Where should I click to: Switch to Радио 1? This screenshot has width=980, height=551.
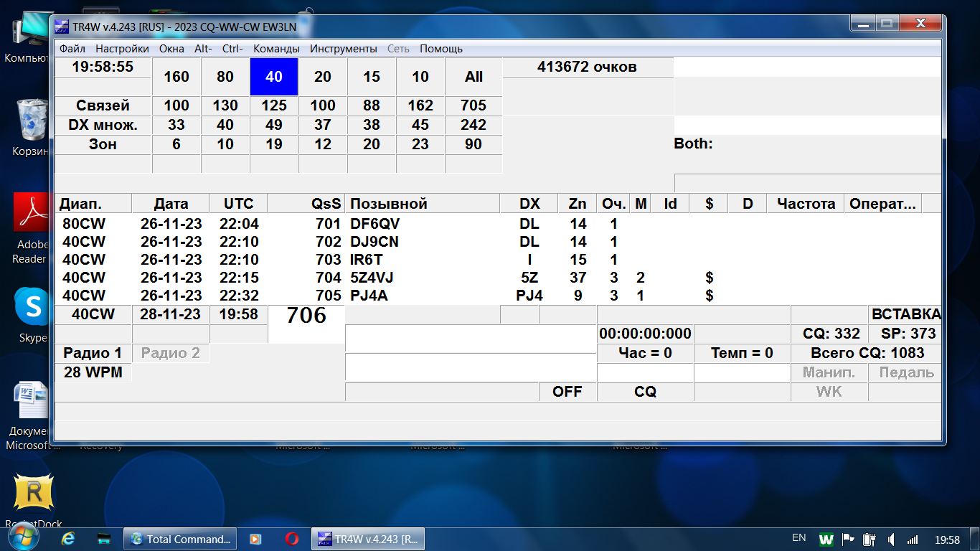[93, 353]
